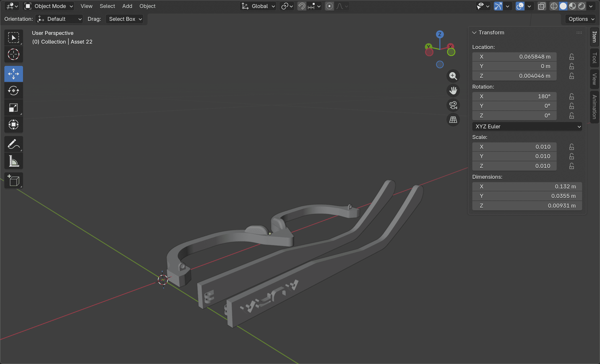Open the Add menu
This screenshot has height=364, width=600.
[x=127, y=6]
